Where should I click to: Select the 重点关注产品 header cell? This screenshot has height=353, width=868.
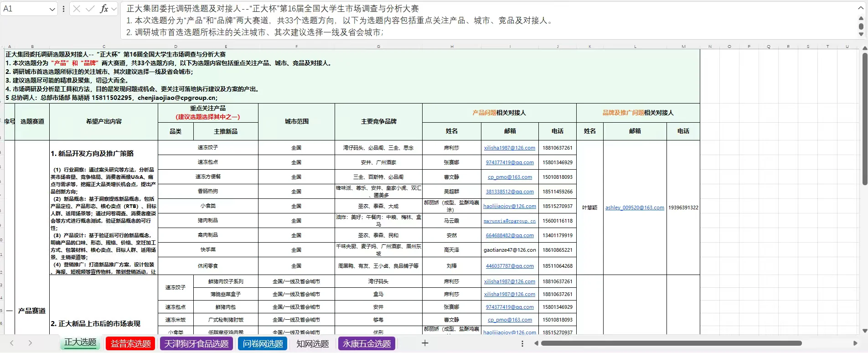click(x=208, y=113)
